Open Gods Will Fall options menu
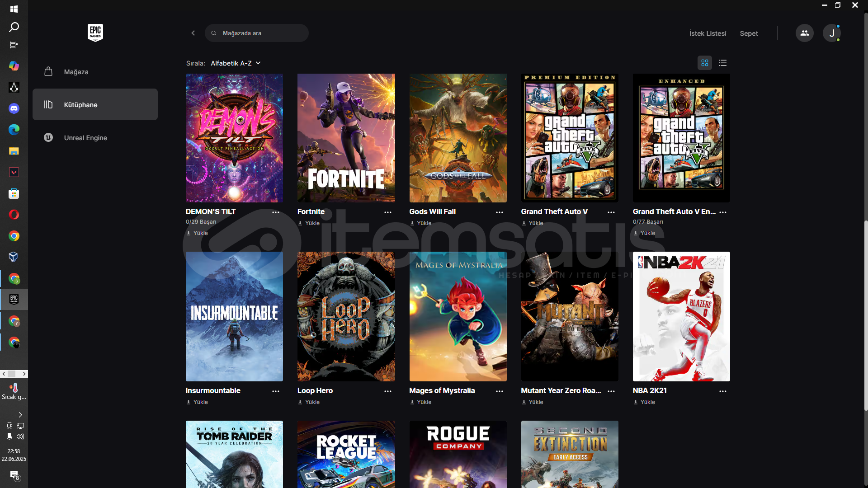The height and width of the screenshot is (488, 868). 499,212
